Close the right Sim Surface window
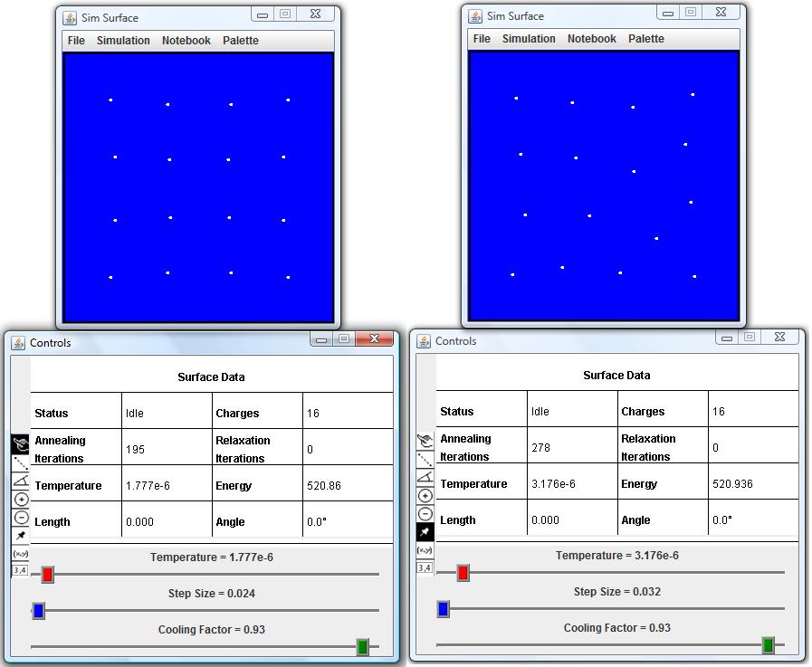 pos(721,12)
